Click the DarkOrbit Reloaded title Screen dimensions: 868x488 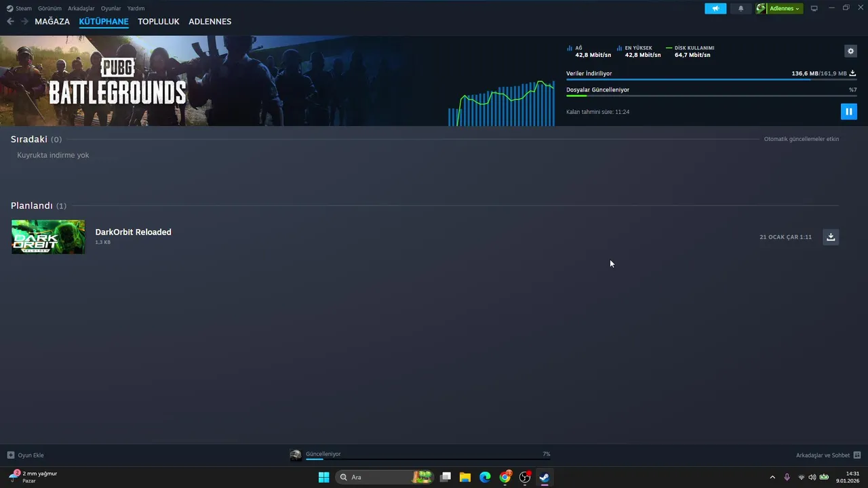click(x=133, y=232)
